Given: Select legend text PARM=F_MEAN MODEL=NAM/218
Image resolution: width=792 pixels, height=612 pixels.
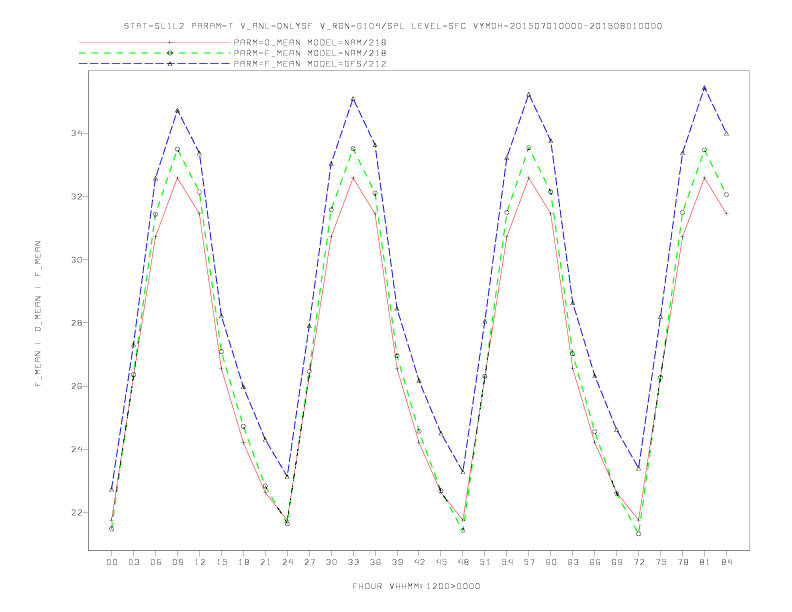Looking at the screenshot, I should coord(310,53).
